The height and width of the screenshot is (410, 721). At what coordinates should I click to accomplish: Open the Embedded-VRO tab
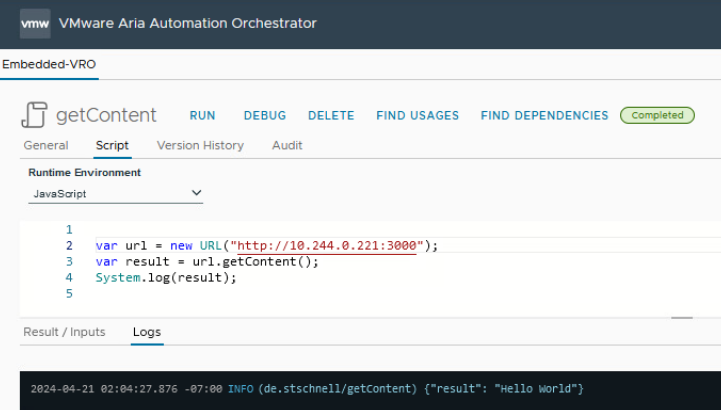(49, 64)
